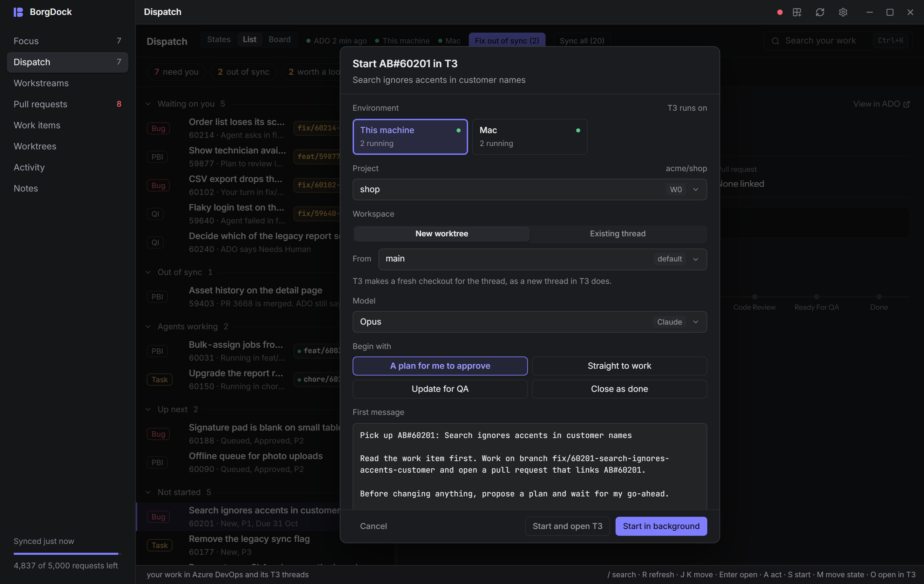Screen dimensions: 924x584
Task: Open the View in ADO external link icon
Action: 907,104
